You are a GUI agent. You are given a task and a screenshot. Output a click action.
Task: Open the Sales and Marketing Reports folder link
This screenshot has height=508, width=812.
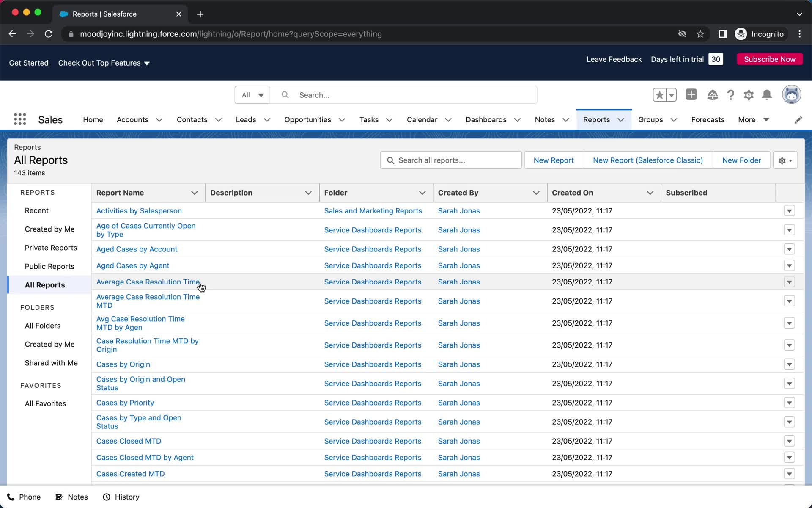(x=373, y=211)
